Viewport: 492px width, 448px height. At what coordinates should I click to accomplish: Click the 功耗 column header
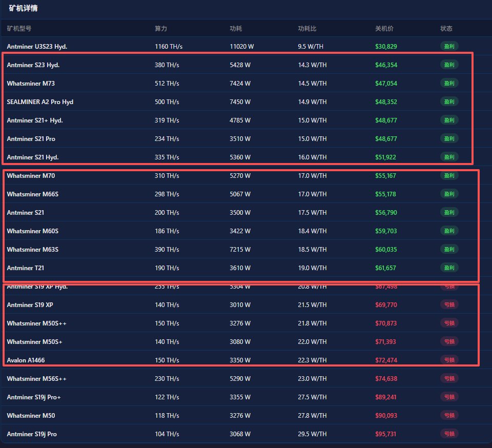(236, 29)
